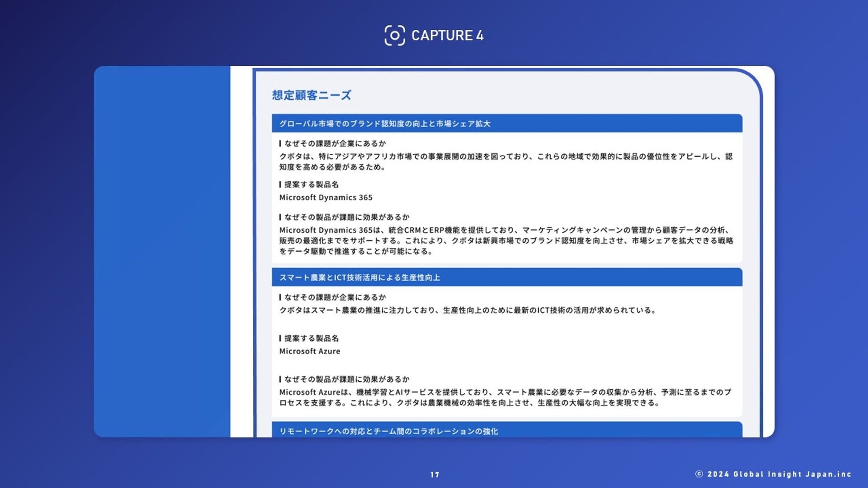
Task: Click the blue left sidebar panel
Action: (x=162, y=251)
